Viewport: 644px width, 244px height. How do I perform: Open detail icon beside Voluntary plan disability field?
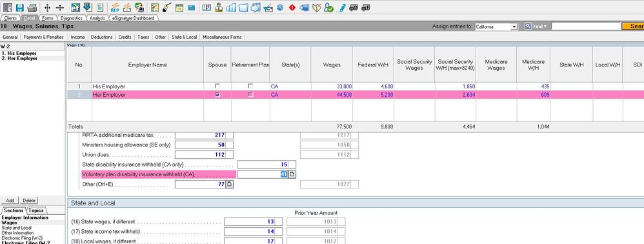coord(292,174)
